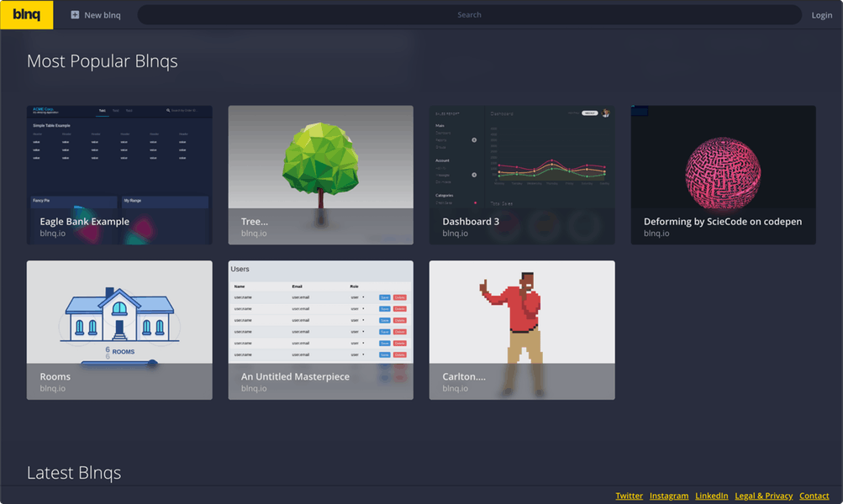Open the Twitter footer link

(x=629, y=496)
